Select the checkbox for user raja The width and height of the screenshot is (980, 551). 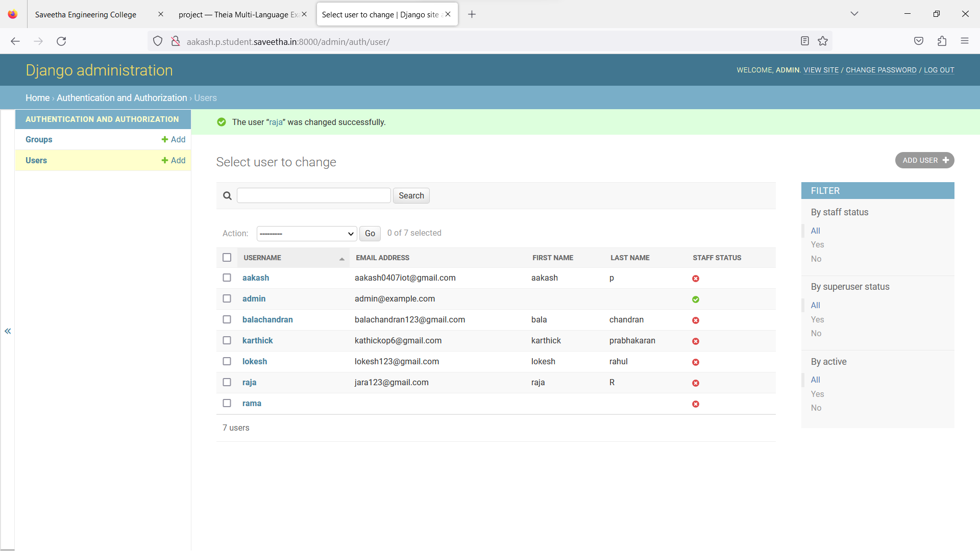coord(227,382)
